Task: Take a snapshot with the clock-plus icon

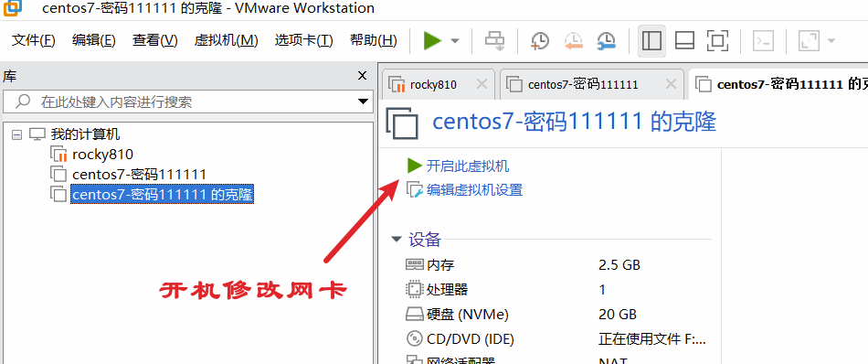Action: click(x=539, y=40)
